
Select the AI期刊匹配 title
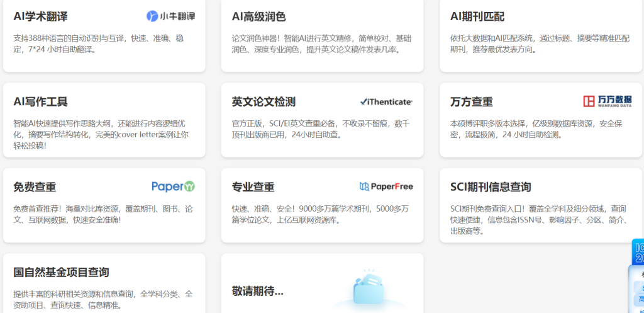coord(477,16)
